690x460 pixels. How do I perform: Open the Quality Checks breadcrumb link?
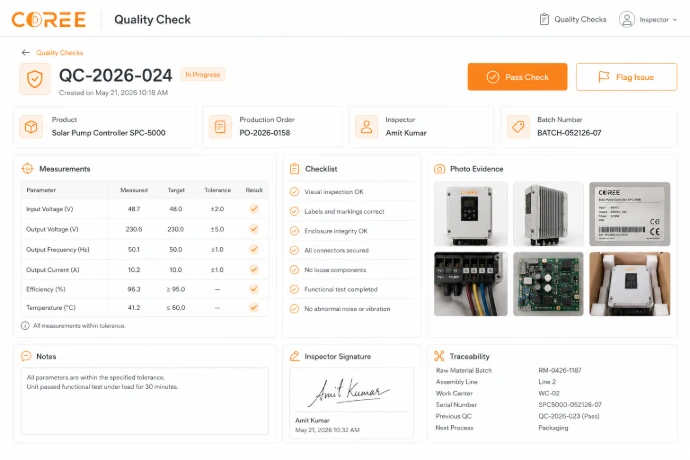[x=59, y=52]
